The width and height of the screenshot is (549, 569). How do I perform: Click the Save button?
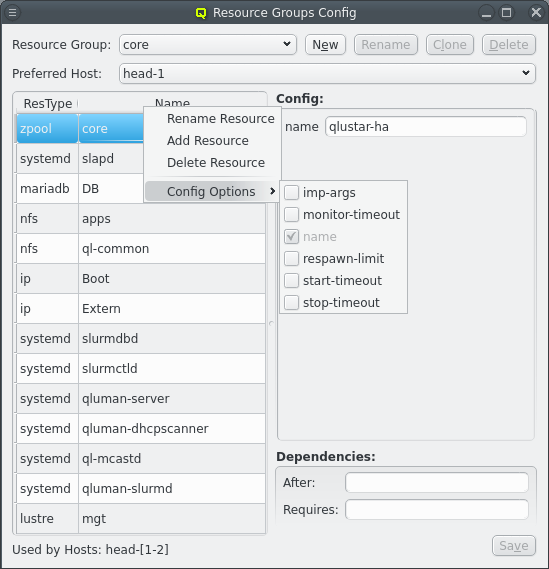(514, 545)
